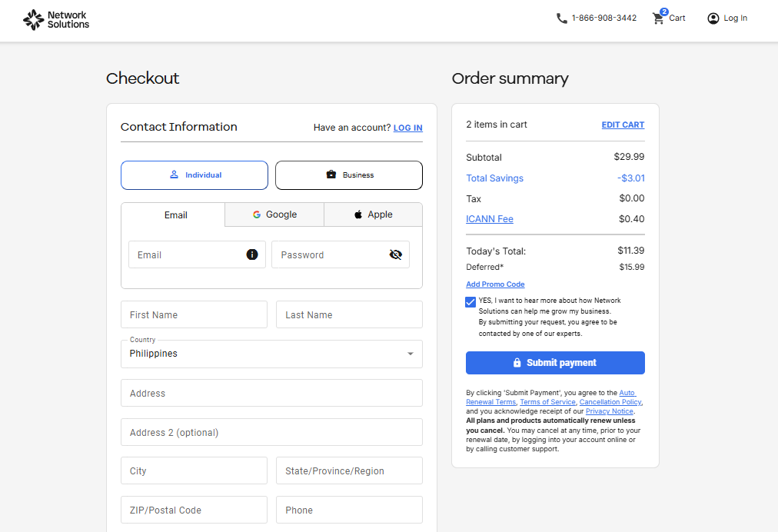Click Add Promo Code
Viewport: 778px width, 532px height.
[495, 284]
